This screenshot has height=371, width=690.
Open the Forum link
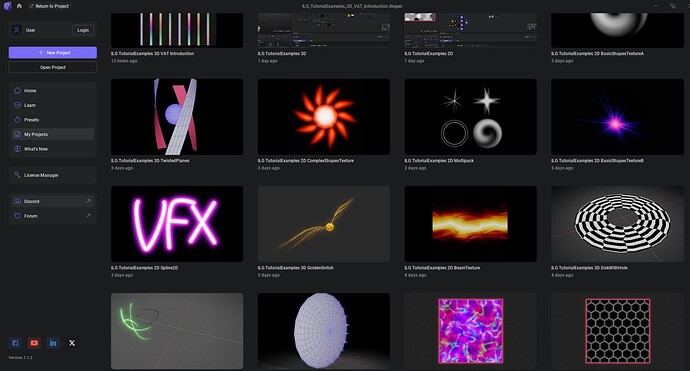[53, 216]
